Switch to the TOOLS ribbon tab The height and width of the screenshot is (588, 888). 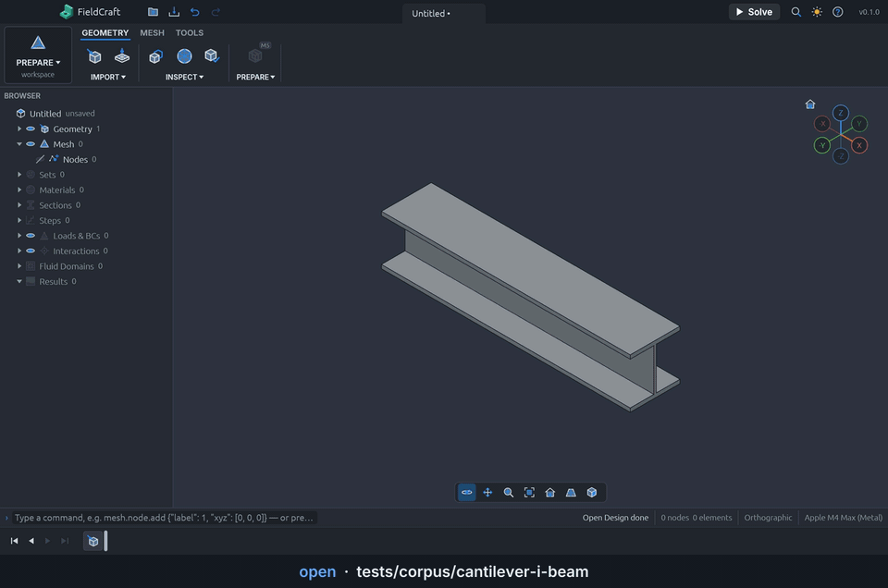point(189,33)
